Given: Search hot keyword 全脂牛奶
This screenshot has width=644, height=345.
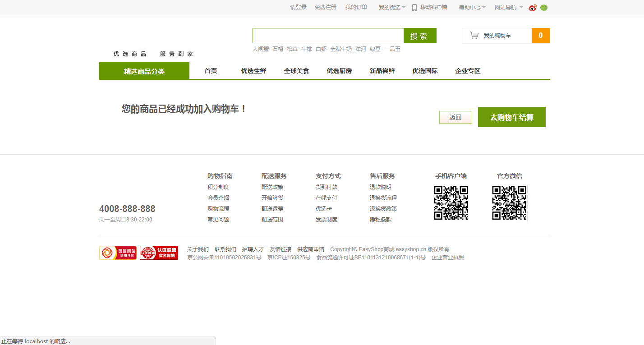Looking at the screenshot, I should [341, 49].
